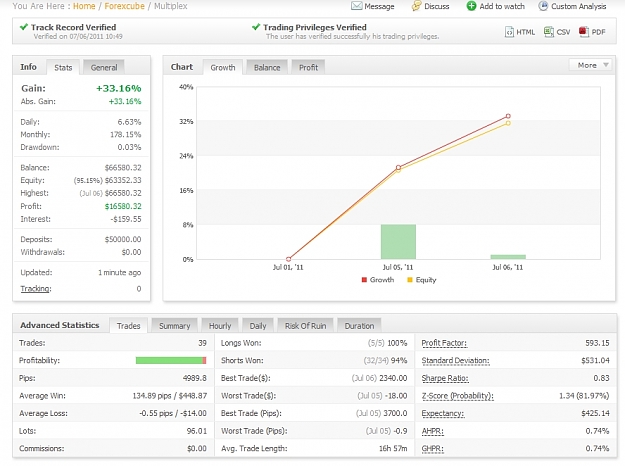Toggle the yellow Equity legend swatch
This screenshot has height=466, width=625.
tap(410, 280)
